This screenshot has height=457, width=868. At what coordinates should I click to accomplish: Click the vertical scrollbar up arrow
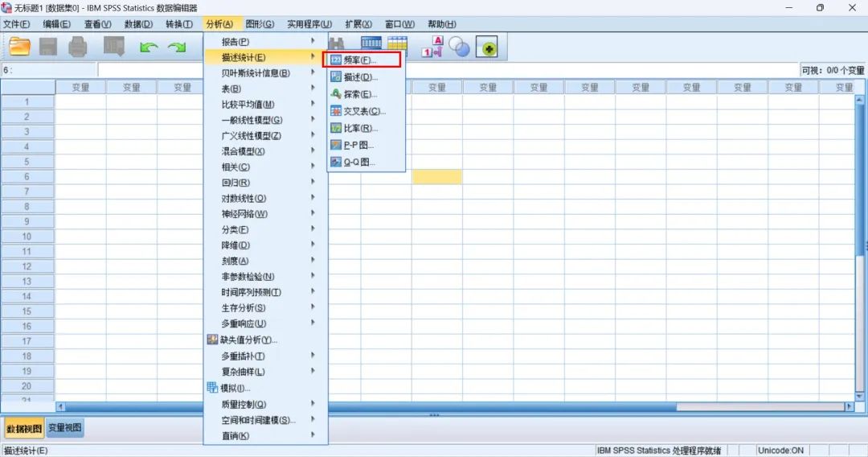point(860,101)
